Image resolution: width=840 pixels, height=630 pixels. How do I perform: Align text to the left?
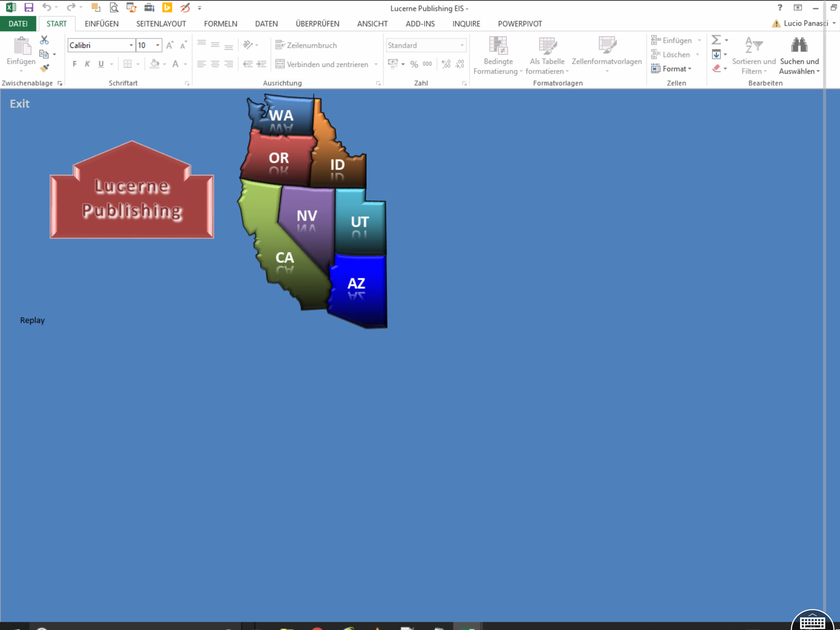(x=202, y=64)
